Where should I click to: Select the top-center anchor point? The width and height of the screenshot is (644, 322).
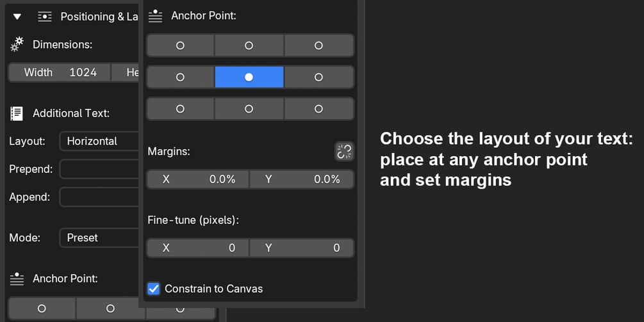[x=249, y=45]
